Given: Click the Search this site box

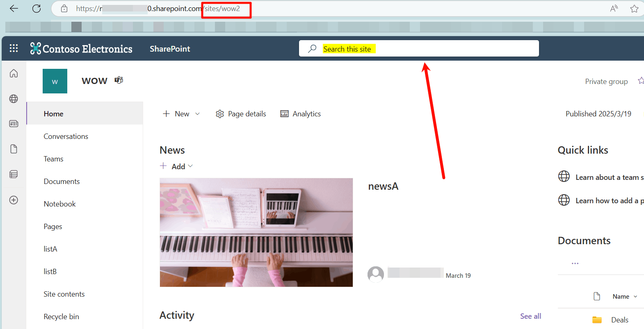Looking at the screenshot, I should coord(419,48).
